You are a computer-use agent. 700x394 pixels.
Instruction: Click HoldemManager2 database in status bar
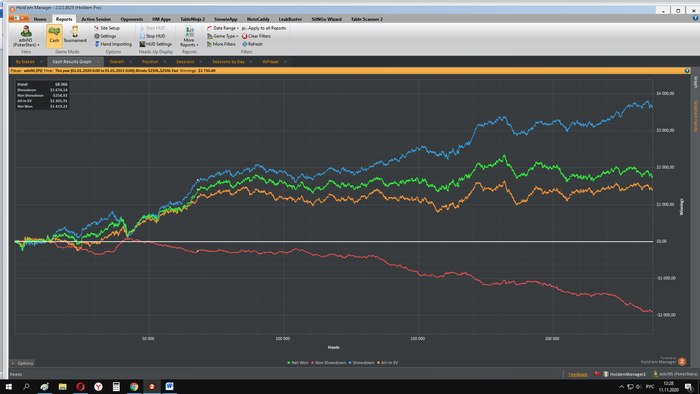tap(625, 374)
